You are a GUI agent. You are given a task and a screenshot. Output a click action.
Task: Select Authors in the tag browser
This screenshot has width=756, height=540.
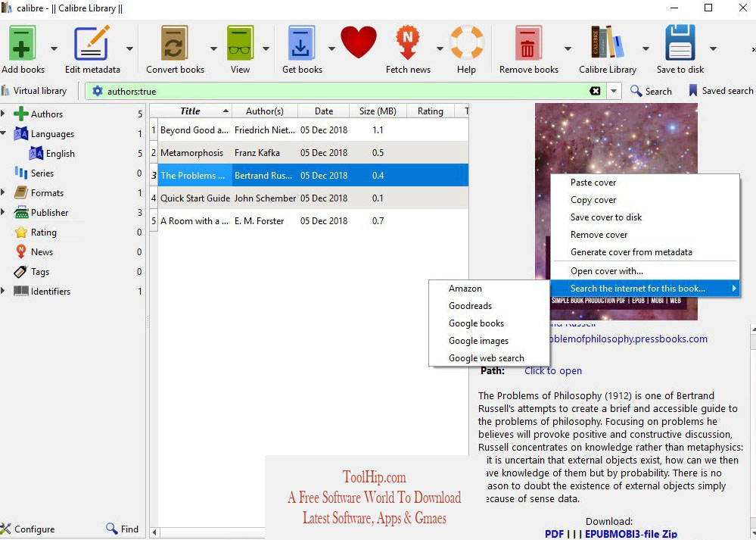coord(47,114)
